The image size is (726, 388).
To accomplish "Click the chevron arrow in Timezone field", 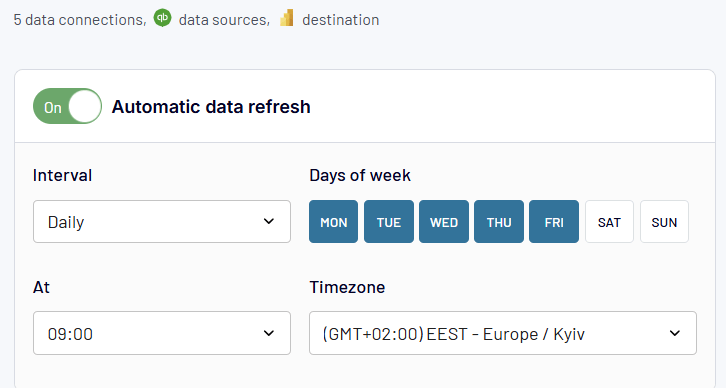I will [x=675, y=333].
